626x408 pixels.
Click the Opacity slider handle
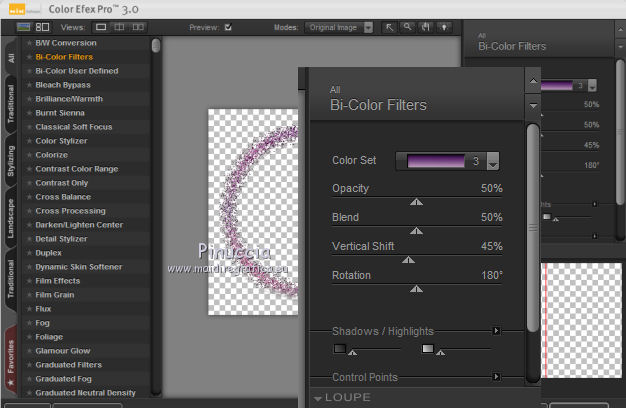click(x=417, y=202)
